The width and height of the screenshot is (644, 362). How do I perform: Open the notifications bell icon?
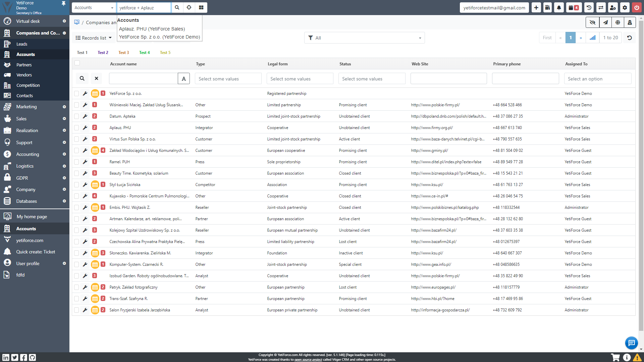559,8
